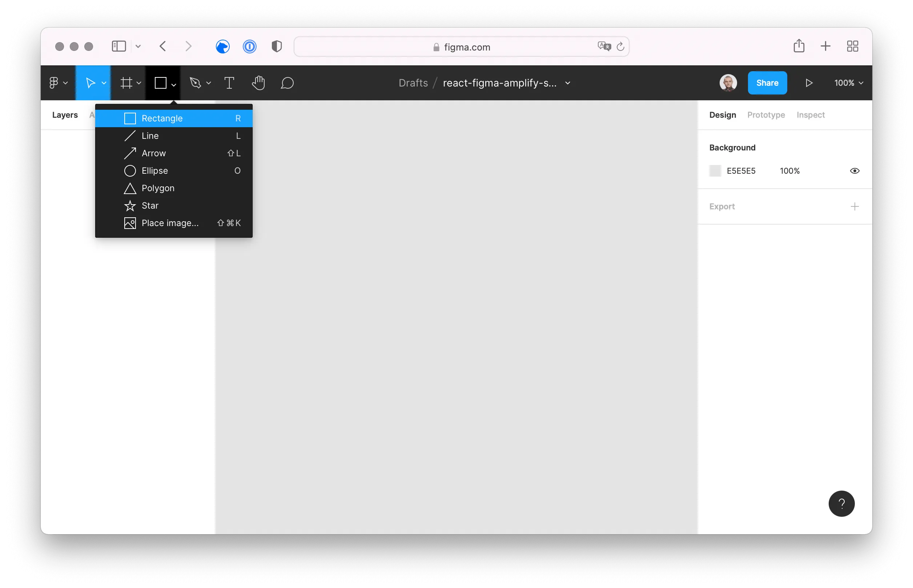Choose the Star tool from the menu

(150, 205)
